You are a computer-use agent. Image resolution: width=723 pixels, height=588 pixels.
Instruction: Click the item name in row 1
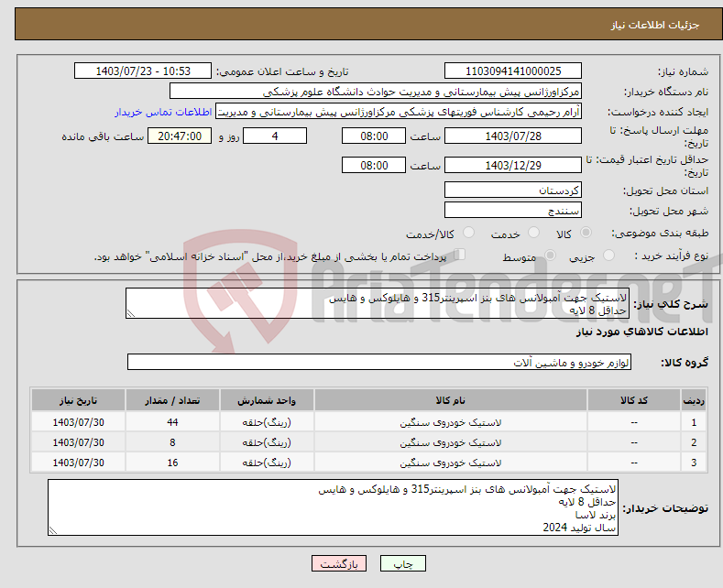point(451,422)
